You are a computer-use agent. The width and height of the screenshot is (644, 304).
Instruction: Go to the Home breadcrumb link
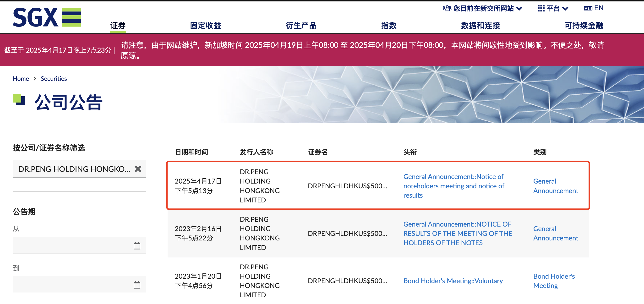click(21, 79)
